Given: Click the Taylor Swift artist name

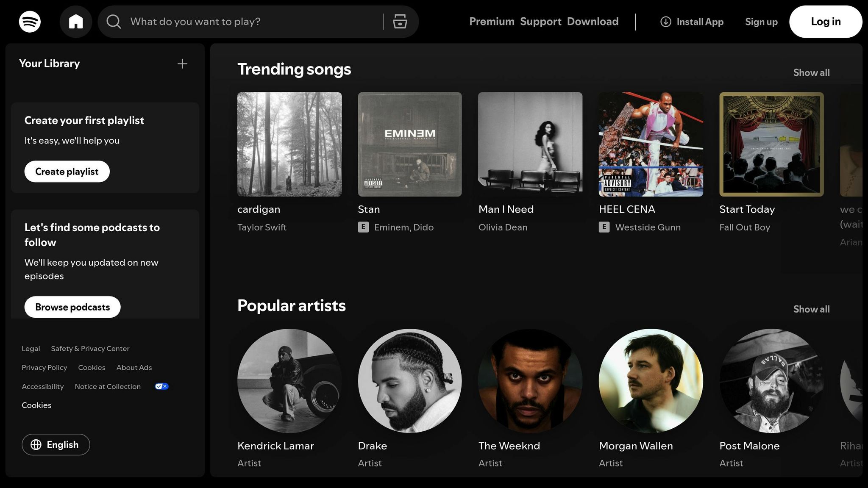Looking at the screenshot, I should (262, 227).
